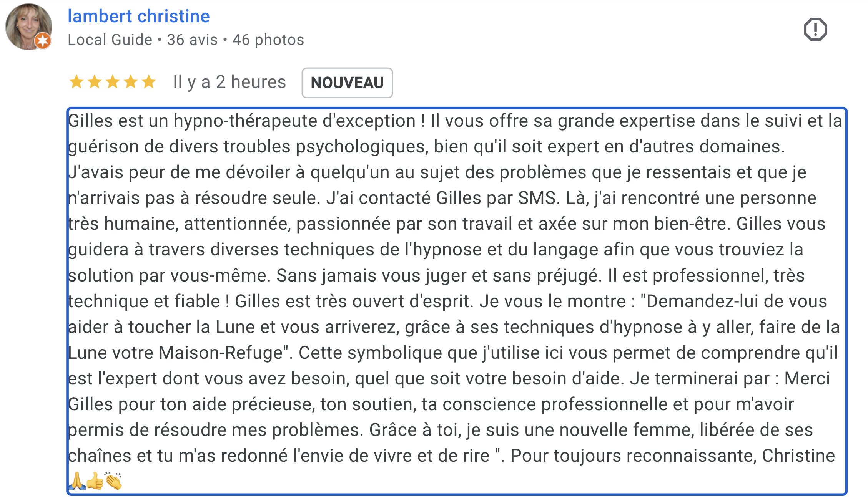Click the second yellow rating star
The width and height of the screenshot is (868, 497).
tap(95, 82)
